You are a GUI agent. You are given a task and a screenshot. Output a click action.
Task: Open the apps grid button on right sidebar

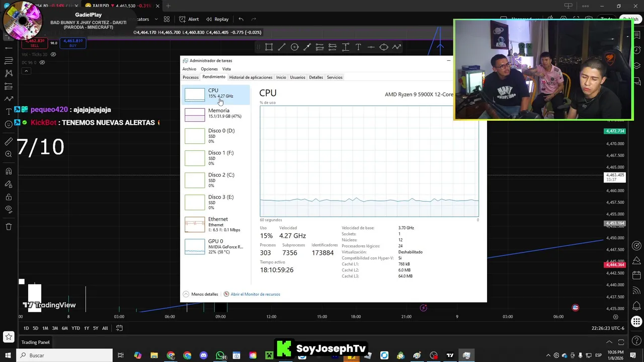pyautogui.click(x=636, y=322)
